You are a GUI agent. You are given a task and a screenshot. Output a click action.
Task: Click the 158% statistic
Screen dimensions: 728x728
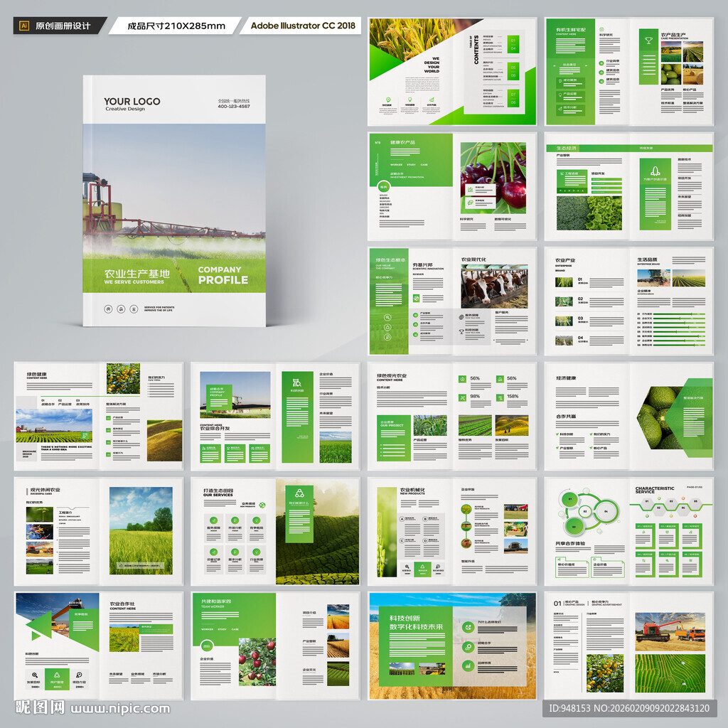click(x=513, y=397)
